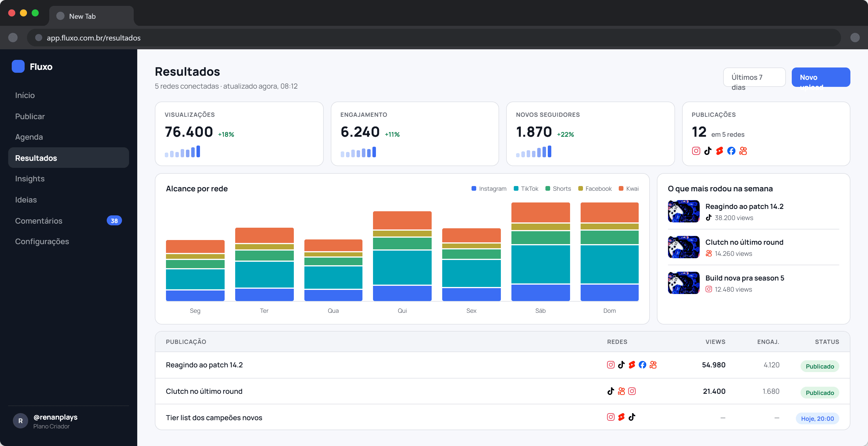Click Facebook icon in Reagindo ao patch row

642,365
